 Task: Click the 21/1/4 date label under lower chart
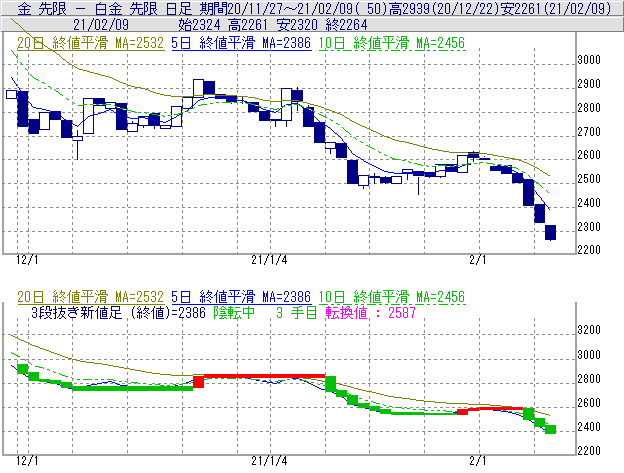[269, 461]
